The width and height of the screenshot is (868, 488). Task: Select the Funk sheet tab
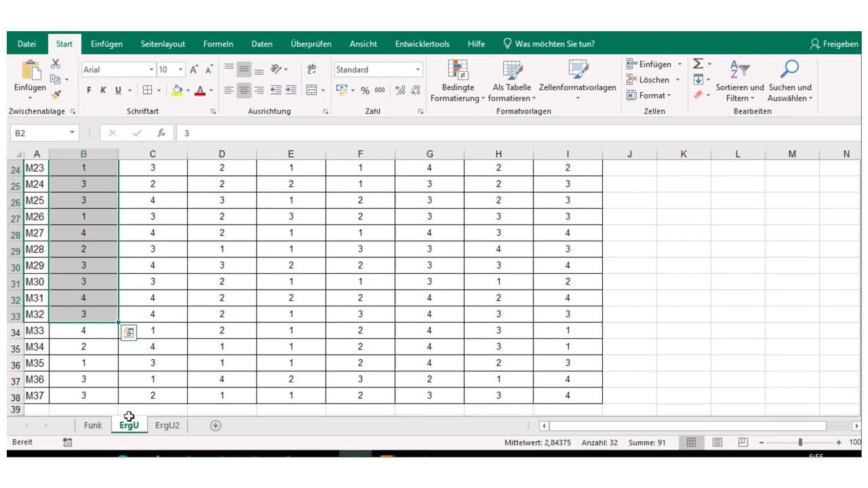click(93, 426)
